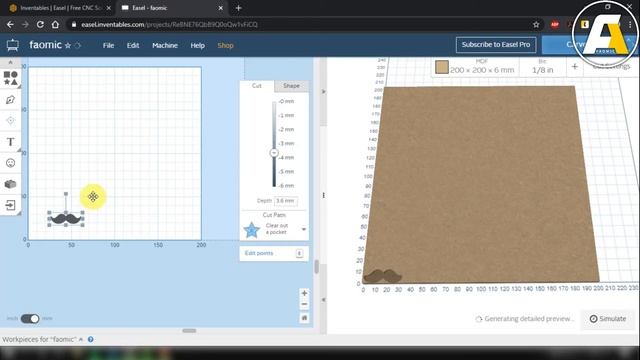This screenshot has height=360, width=640.
Task: Reset canvas view with home icon
Action: 304,318
